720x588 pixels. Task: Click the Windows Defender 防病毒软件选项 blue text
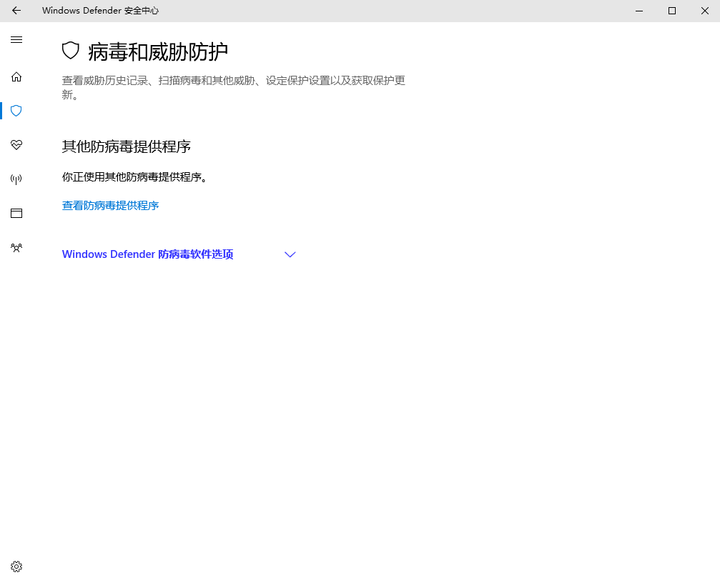coord(147,254)
